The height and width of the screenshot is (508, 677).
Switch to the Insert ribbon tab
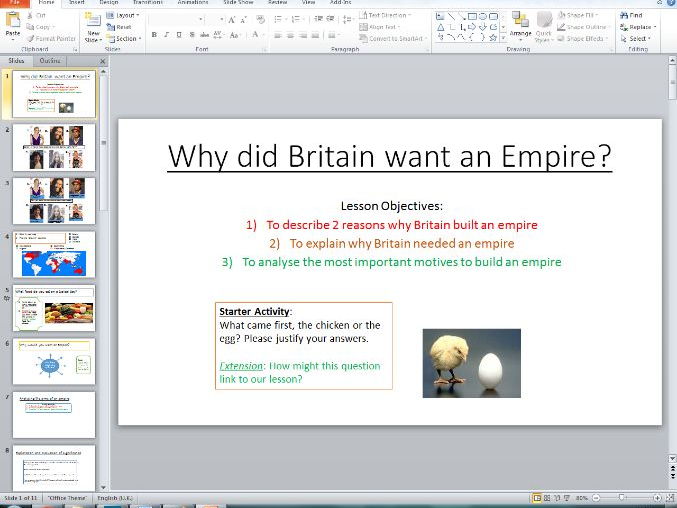pos(76,2)
